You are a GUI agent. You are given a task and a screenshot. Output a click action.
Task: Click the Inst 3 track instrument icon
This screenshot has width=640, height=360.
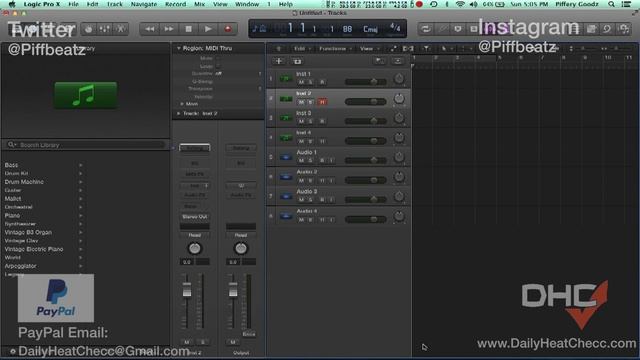(286, 118)
